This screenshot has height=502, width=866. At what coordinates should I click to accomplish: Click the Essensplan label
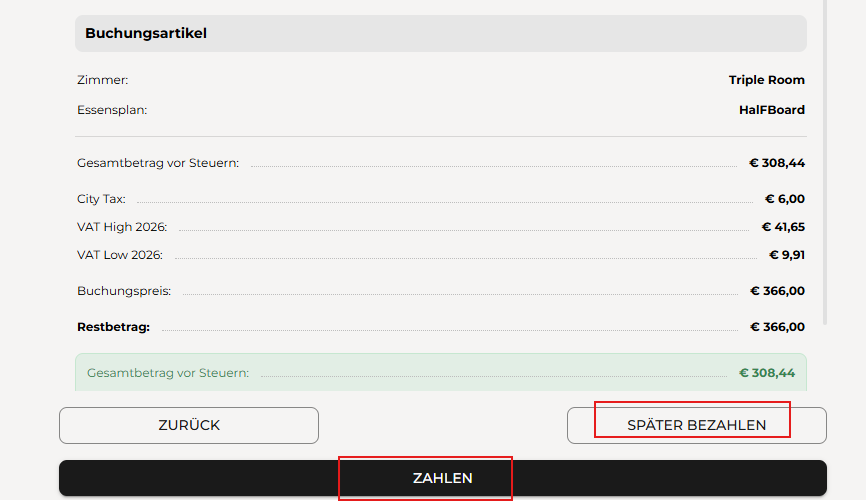click(x=112, y=110)
